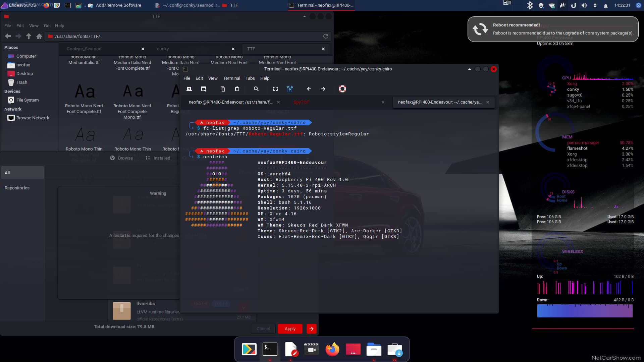Launch Firefox from the bottom dock
The image size is (644, 362).
(332, 349)
